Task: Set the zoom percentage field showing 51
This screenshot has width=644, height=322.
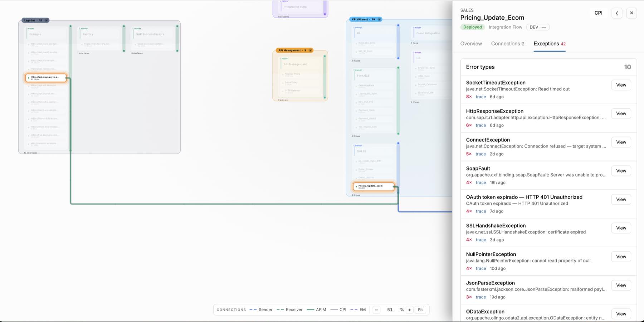Action: coord(390,310)
